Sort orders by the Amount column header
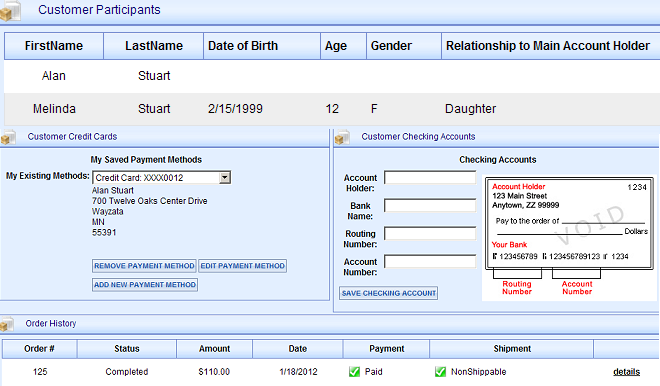 point(214,349)
